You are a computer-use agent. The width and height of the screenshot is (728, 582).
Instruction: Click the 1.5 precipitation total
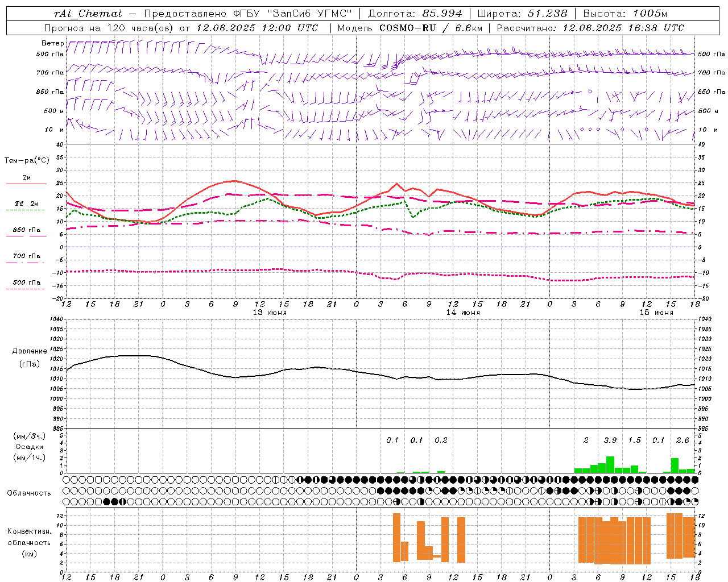(634, 440)
